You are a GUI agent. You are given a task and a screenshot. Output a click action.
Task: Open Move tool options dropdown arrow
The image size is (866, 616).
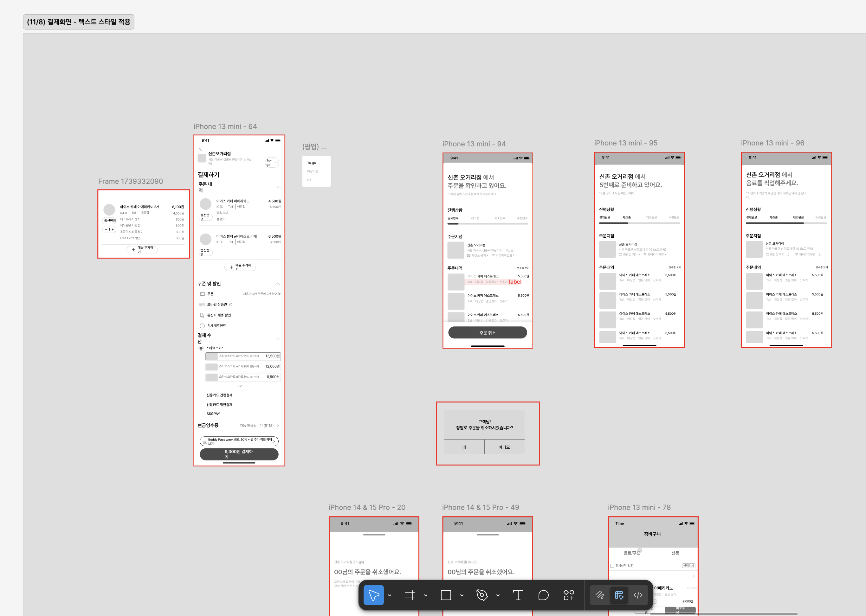pos(389,595)
